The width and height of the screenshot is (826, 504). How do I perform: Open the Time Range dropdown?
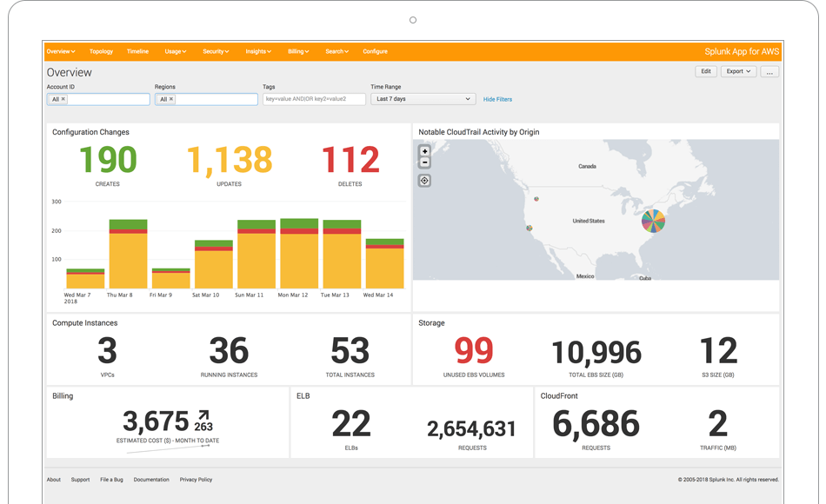pyautogui.click(x=423, y=99)
